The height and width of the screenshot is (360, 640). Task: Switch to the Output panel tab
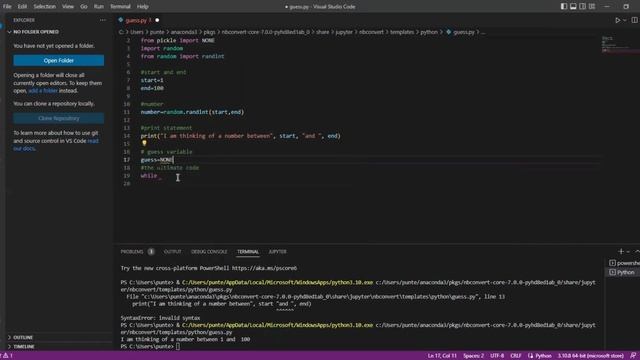click(172, 252)
